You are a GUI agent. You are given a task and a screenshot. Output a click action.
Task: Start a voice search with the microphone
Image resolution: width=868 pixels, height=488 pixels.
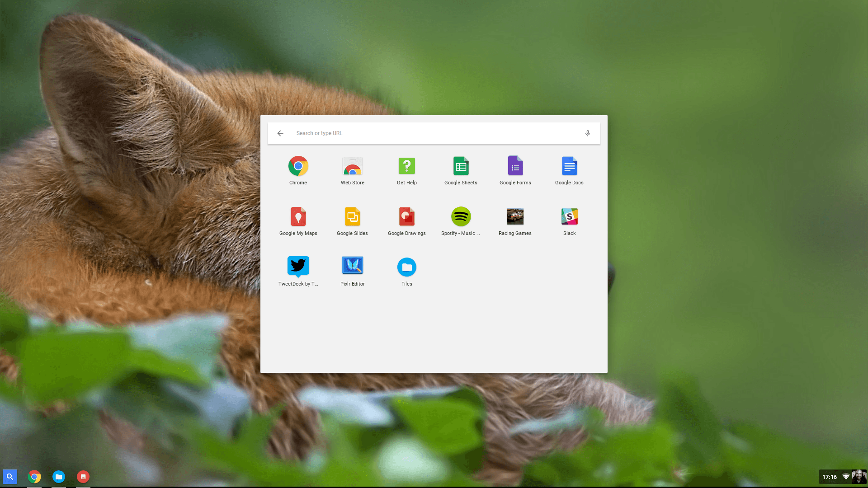(587, 133)
